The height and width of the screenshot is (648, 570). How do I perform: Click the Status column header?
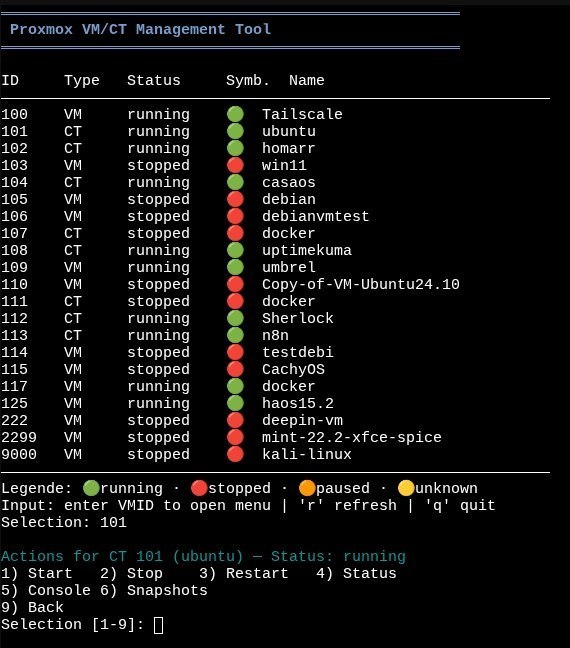[154, 80]
